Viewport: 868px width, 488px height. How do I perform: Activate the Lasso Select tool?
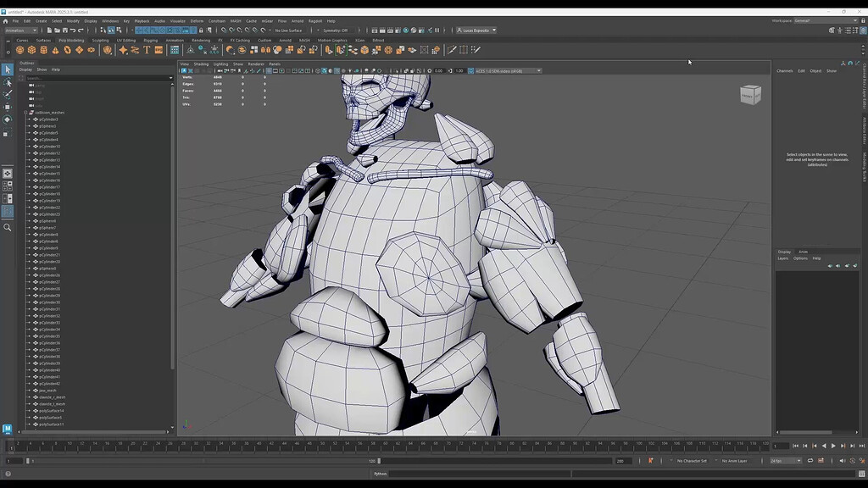[x=7, y=82]
